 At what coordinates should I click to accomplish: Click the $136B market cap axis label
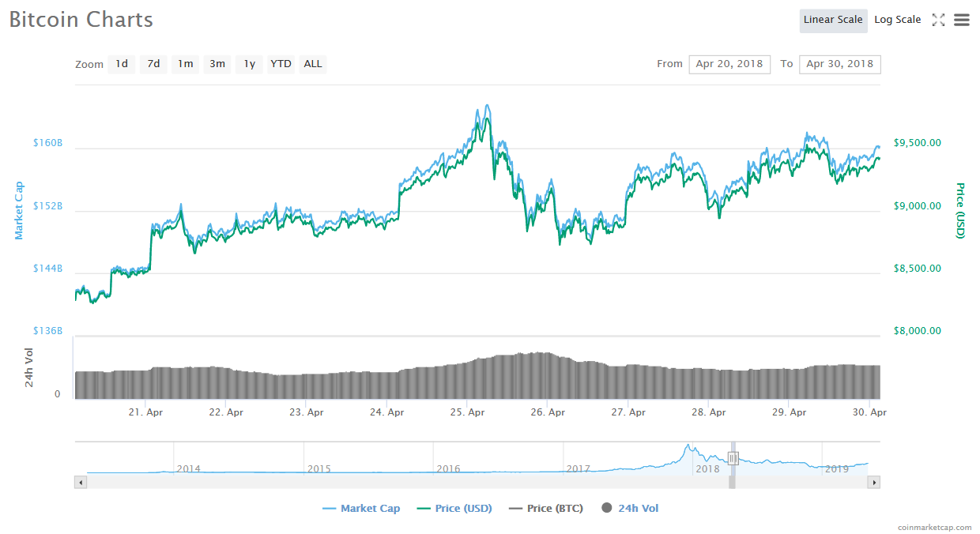[x=47, y=331]
